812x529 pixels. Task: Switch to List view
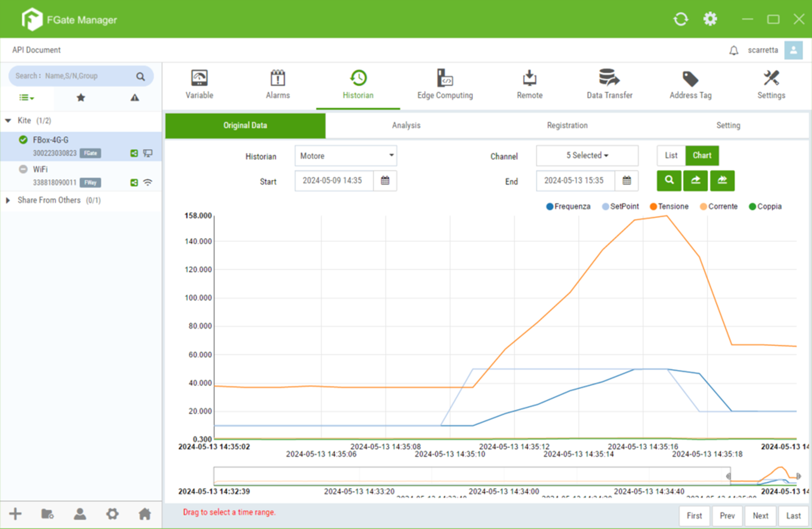671,156
